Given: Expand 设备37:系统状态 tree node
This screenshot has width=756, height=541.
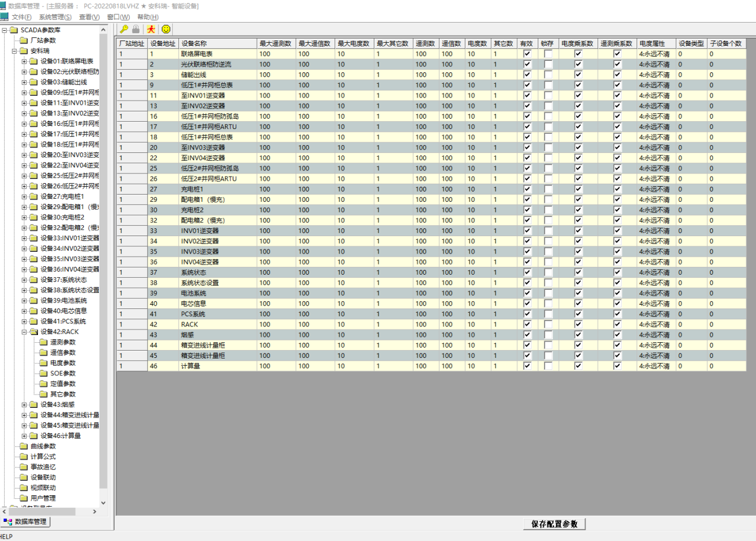Looking at the screenshot, I should [x=24, y=280].
